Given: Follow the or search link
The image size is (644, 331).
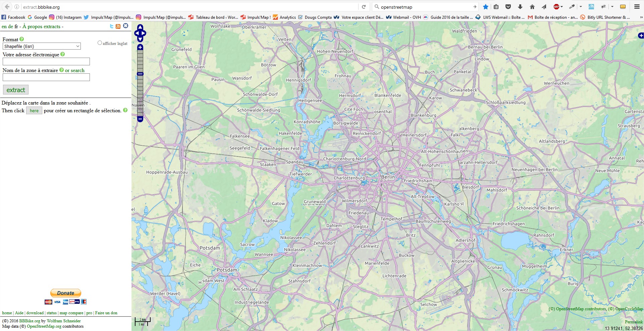Looking at the screenshot, I should click(x=75, y=70).
